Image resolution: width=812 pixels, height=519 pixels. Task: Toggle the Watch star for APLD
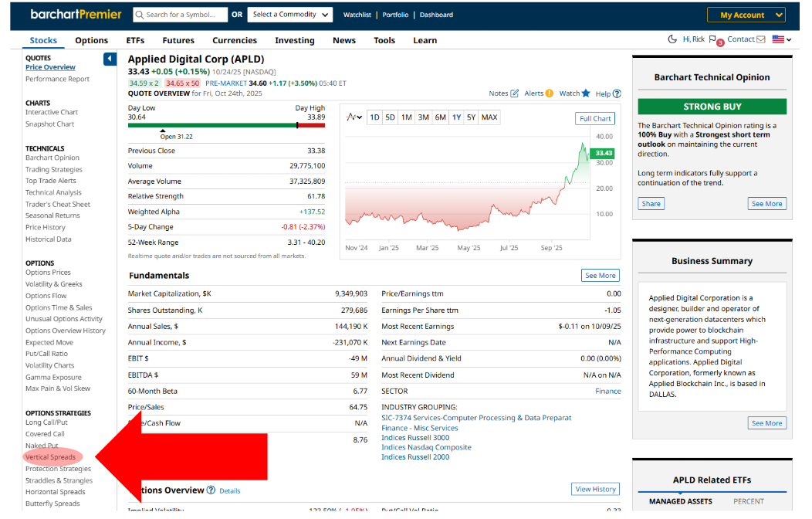coord(586,93)
